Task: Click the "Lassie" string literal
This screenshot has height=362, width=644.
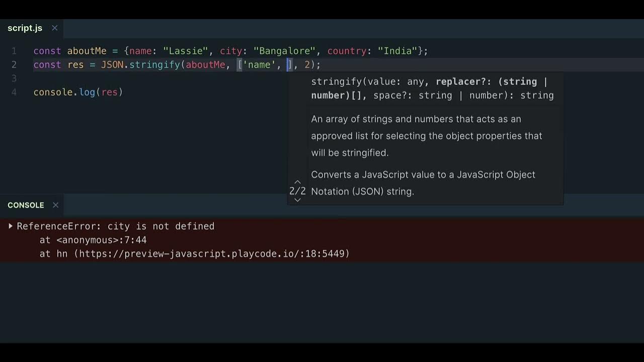Action: click(x=186, y=51)
